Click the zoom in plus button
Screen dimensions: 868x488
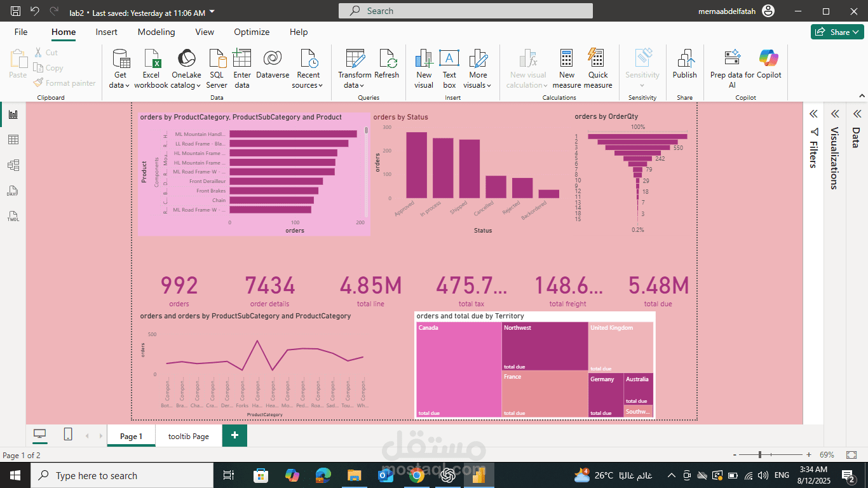point(809,455)
